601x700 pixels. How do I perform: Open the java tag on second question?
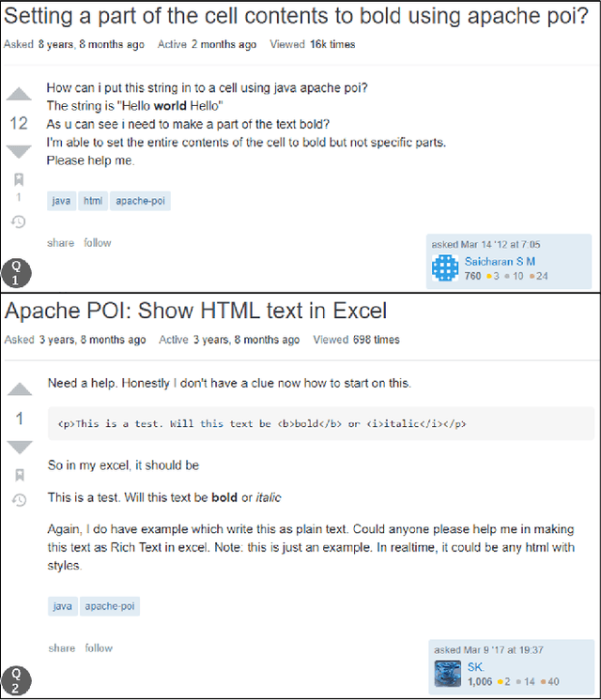coord(62,606)
